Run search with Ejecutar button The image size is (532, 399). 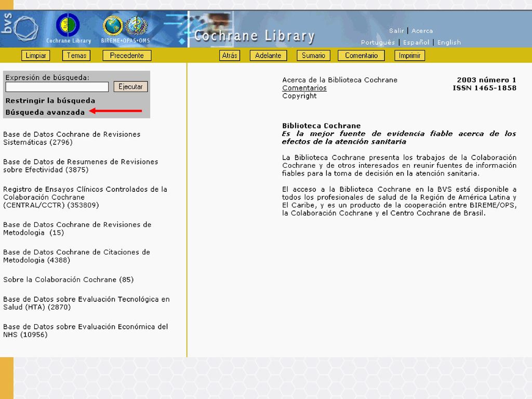pyautogui.click(x=130, y=87)
